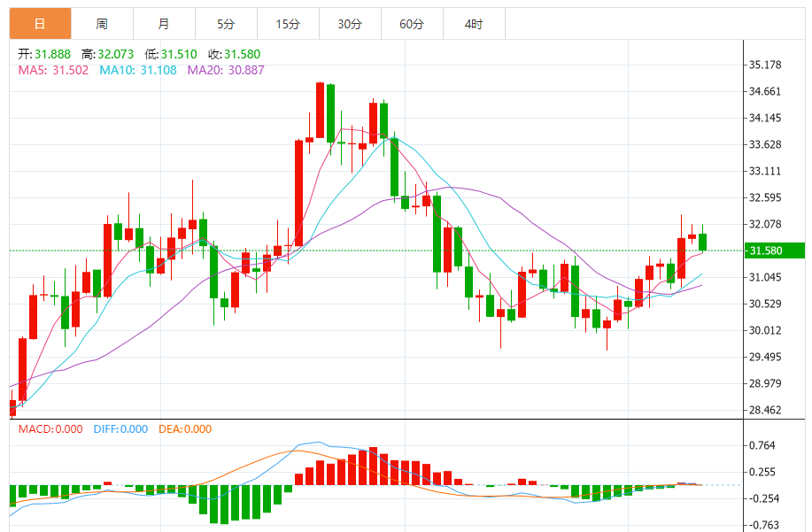
Task: Click the tallest red candlestick near 34.661
Action: point(320,111)
